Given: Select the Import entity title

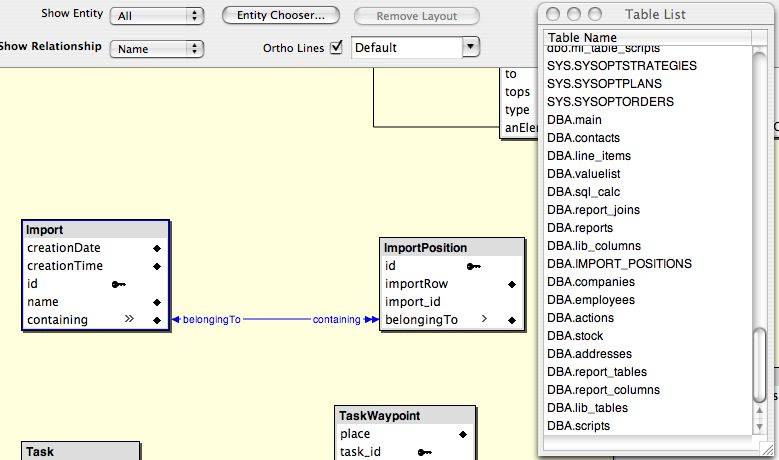Looking at the screenshot, I should pos(44,230).
